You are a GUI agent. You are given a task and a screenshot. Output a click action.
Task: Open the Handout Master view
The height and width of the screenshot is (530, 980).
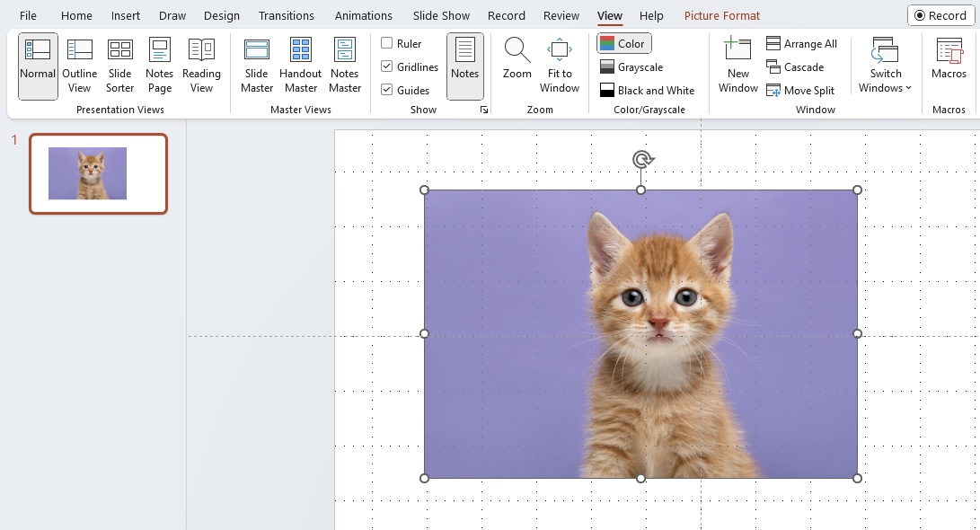tap(301, 66)
